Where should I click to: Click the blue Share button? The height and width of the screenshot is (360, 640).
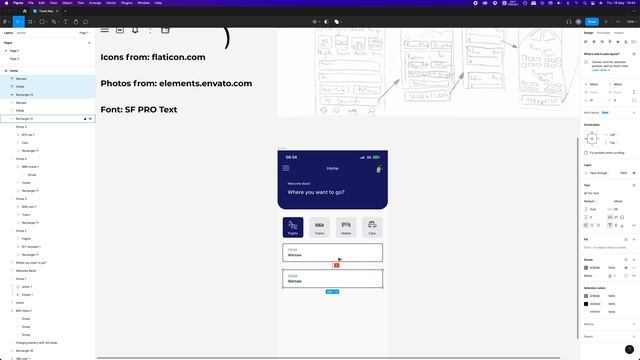pyautogui.click(x=592, y=22)
